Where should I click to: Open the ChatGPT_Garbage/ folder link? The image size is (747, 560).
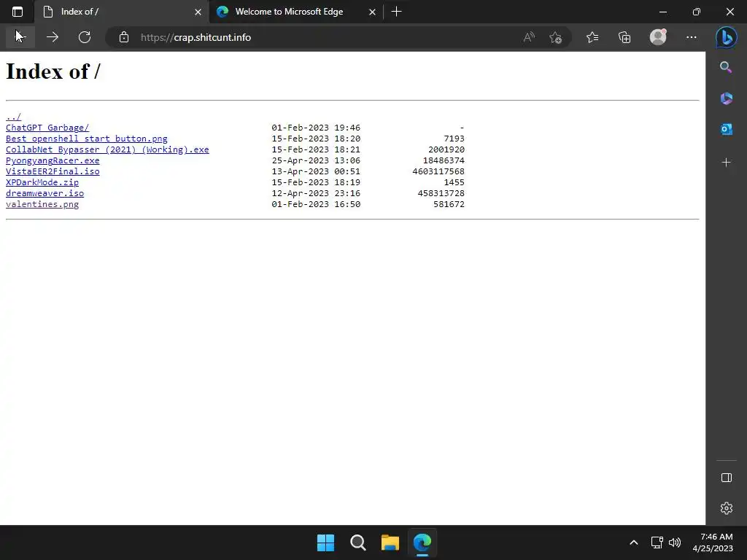[47, 128]
